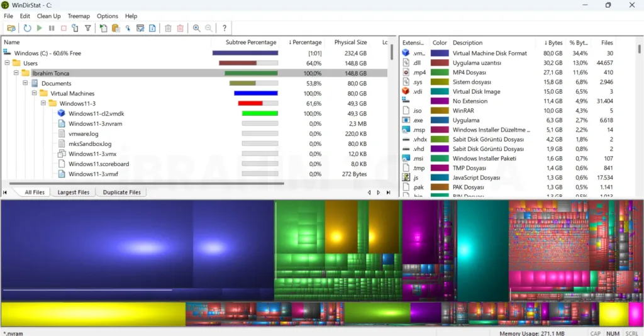This screenshot has width=644, height=336.
Task: Click the refresh selected item toolbar icon
Action: [x=75, y=28]
